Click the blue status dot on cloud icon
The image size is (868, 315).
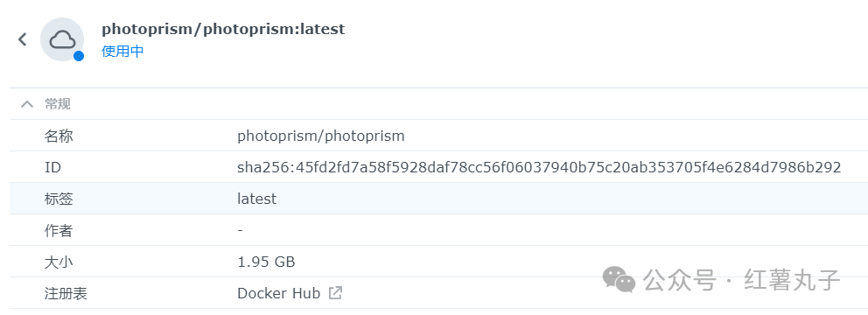tap(79, 56)
